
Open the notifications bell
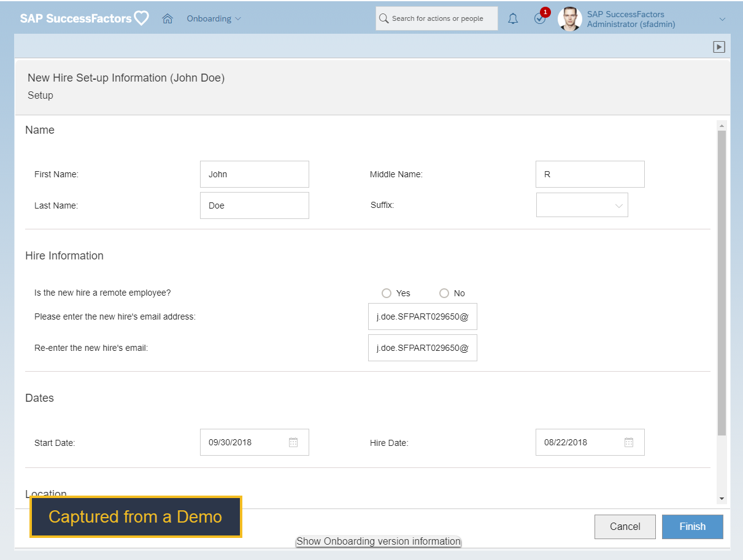513,19
